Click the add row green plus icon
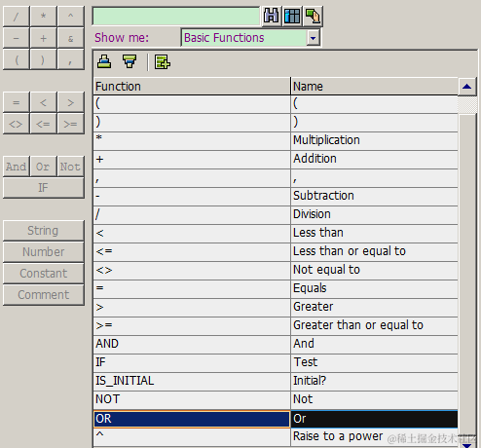Viewport: 481px width, 448px height. point(163,61)
